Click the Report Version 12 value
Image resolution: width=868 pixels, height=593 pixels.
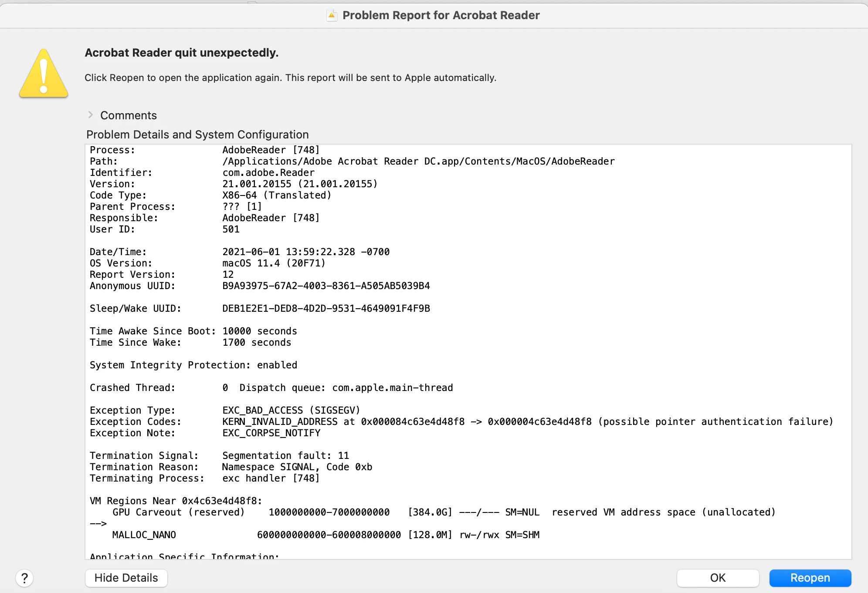[228, 275]
